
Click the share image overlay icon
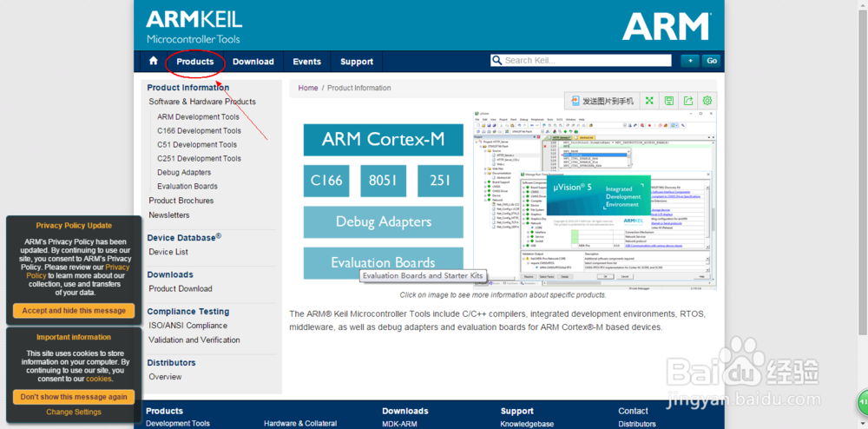coord(688,101)
